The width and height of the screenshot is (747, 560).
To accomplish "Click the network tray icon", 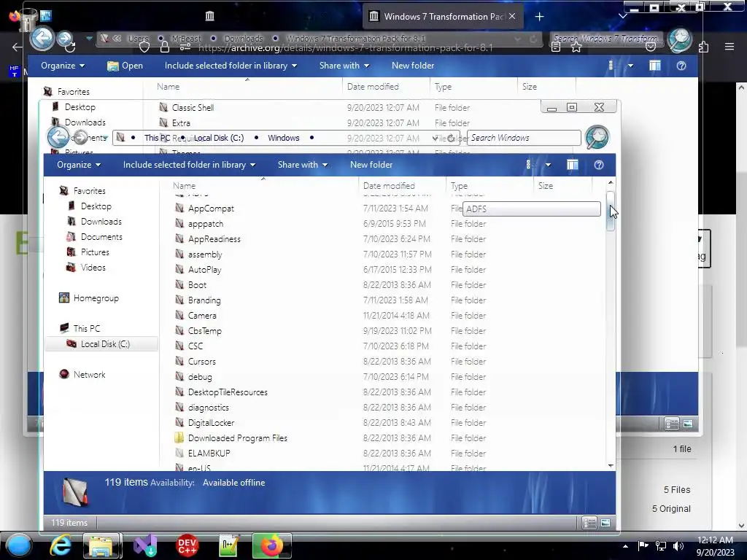I will tap(661, 545).
